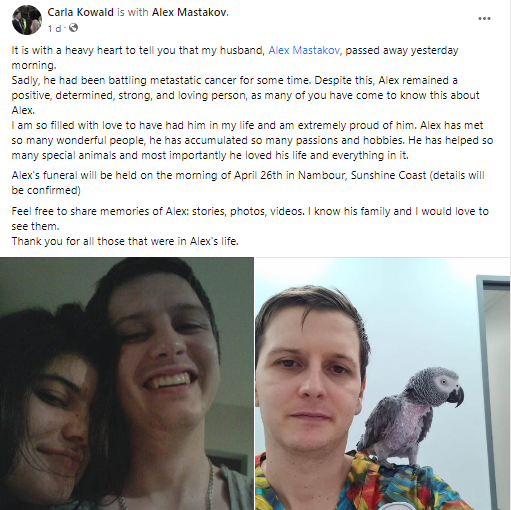Click the "Sadly, he had been battling" paragraph
This screenshot has width=511, height=510.
click(x=245, y=95)
